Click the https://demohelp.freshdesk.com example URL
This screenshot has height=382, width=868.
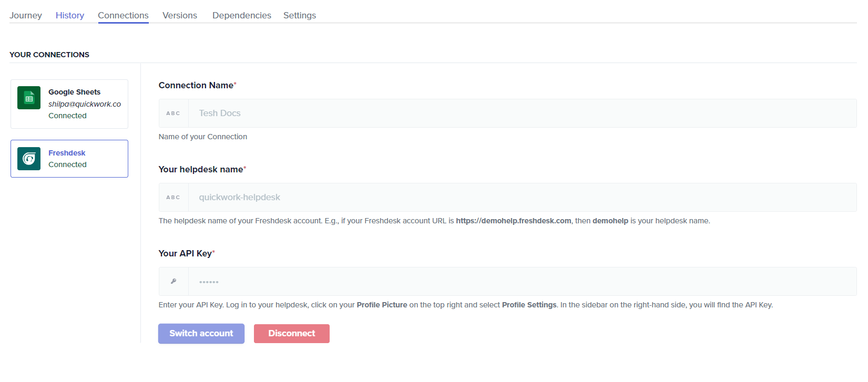[514, 221]
